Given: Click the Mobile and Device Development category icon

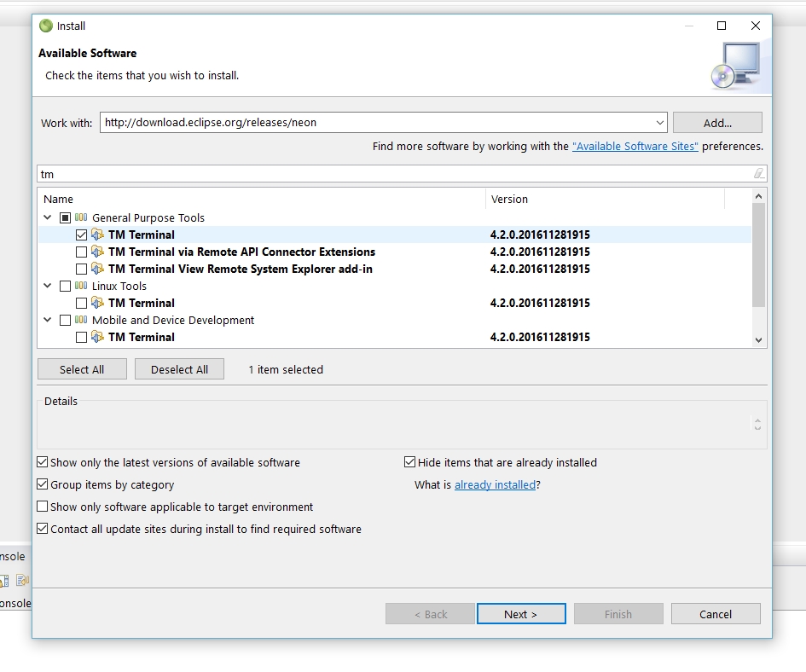Looking at the screenshot, I should pyautogui.click(x=81, y=321).
